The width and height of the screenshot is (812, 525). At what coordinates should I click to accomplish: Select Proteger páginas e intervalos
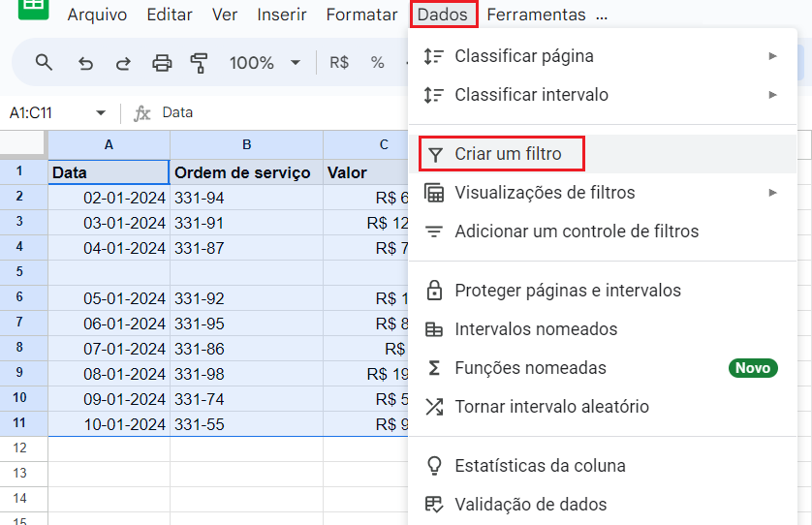pyautogui.click(x=603, y=291)
